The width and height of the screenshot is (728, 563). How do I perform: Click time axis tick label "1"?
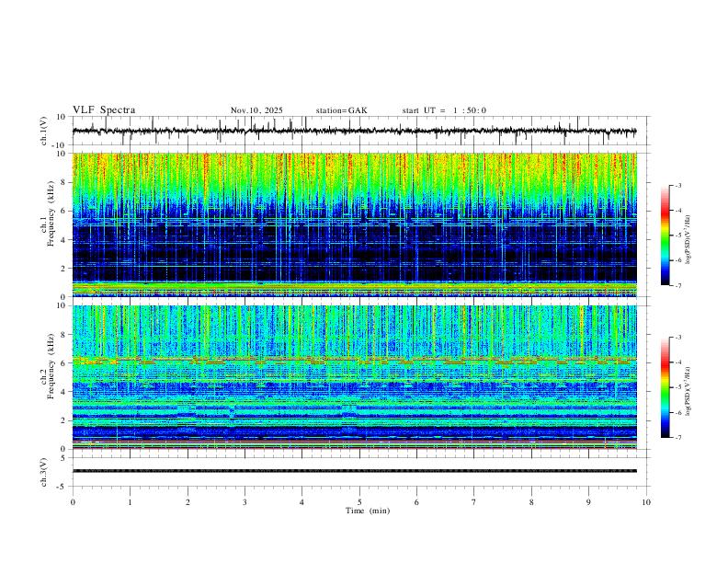(x=130, y=502)
